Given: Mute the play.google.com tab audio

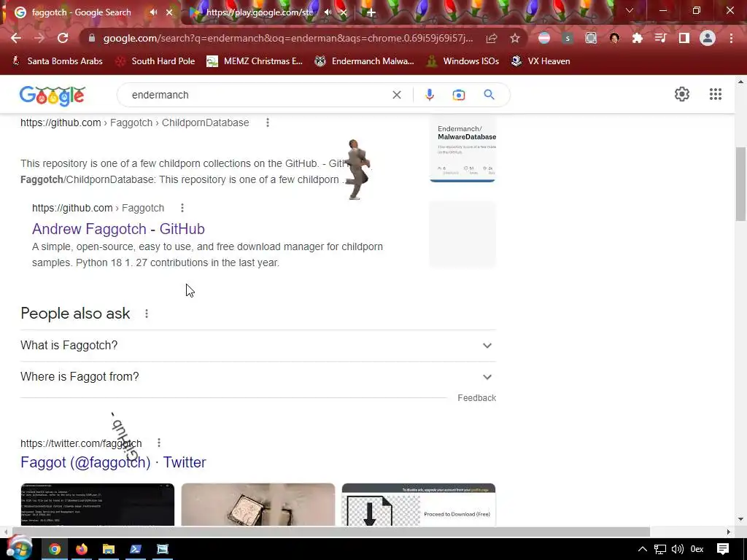Looking at the screenshot, I should pyautogui.click(x=328, y=12).
